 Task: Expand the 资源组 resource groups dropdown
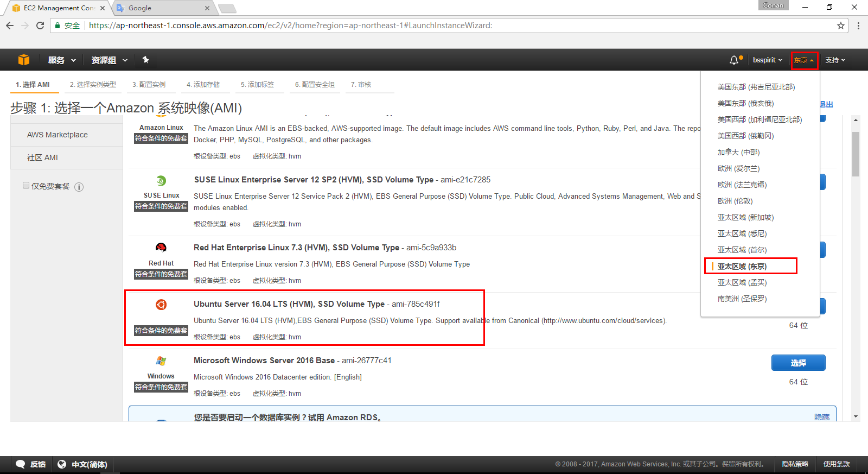[110, 60]
